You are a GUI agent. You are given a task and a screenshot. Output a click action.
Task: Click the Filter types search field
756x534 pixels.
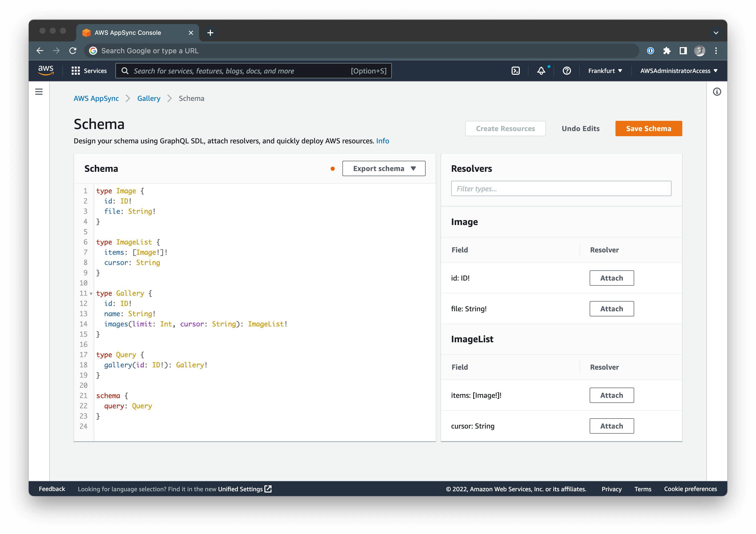point(561,188)
